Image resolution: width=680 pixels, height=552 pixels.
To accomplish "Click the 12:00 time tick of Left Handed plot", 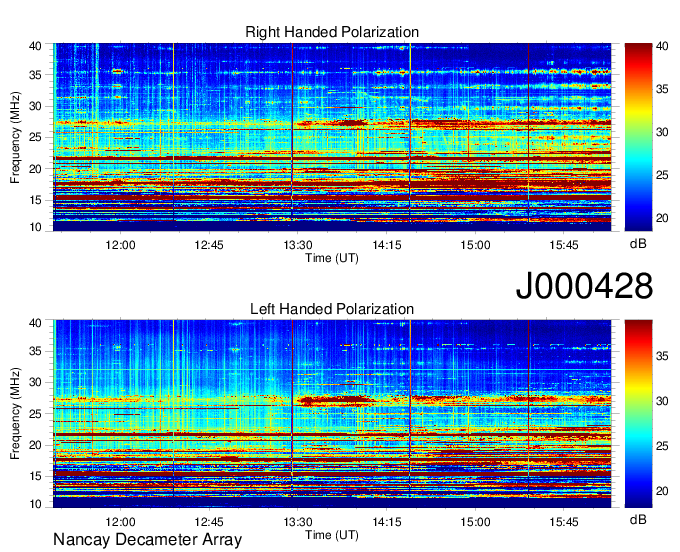I will click(120, 522).
